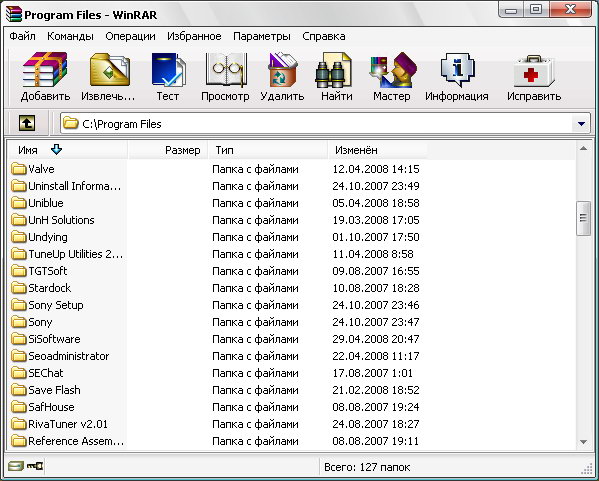Screen dimensions: 599x481
Task: Expand the path dropdown arrow
Action: click(581, 124)
